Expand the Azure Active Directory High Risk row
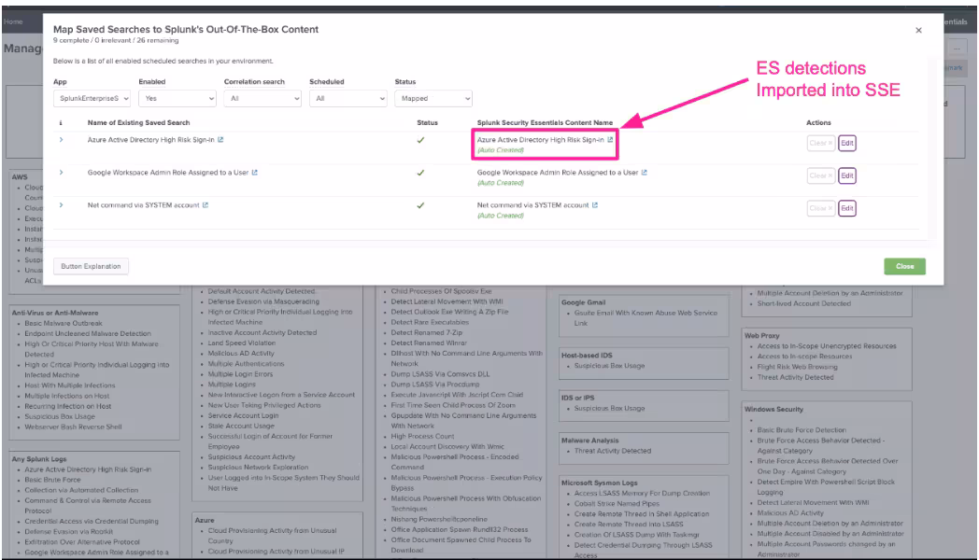This screenshot has width=979, height=560. 62,140
